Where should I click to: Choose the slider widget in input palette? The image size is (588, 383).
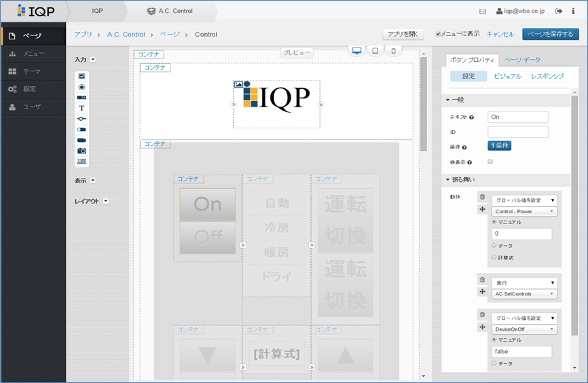[81, 118]
